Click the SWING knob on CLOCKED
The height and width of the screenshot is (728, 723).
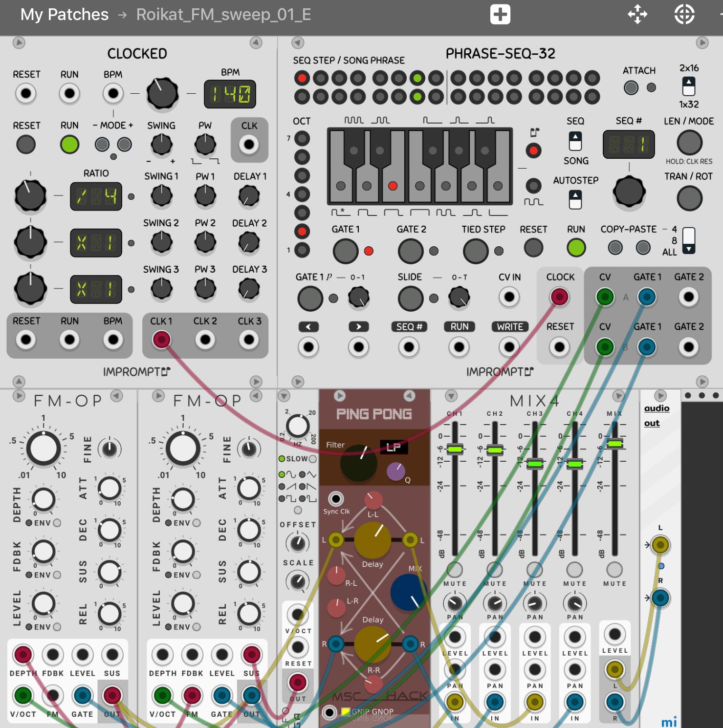tap(161, 144)
